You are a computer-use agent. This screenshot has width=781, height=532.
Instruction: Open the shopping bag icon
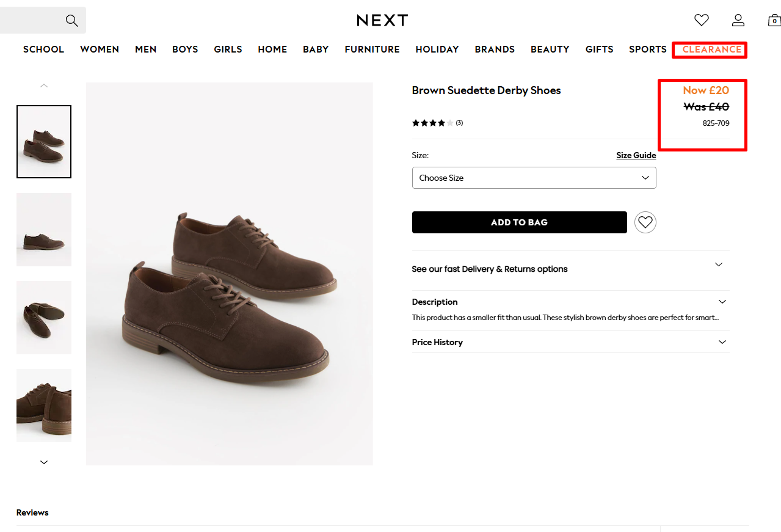[774, 20]
